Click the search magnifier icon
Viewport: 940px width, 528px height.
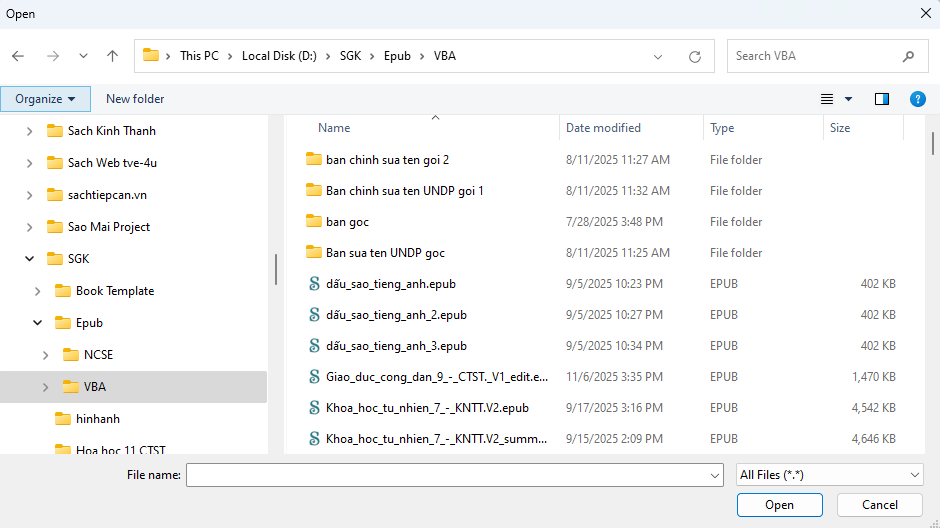click(x=908, y=57)
